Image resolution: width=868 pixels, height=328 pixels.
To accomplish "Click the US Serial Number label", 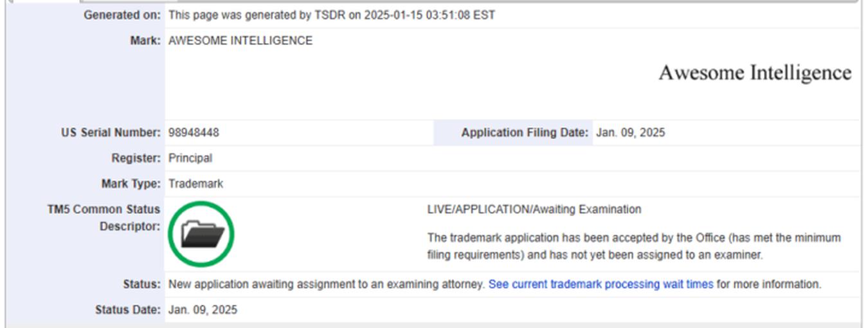I will 111,133.
